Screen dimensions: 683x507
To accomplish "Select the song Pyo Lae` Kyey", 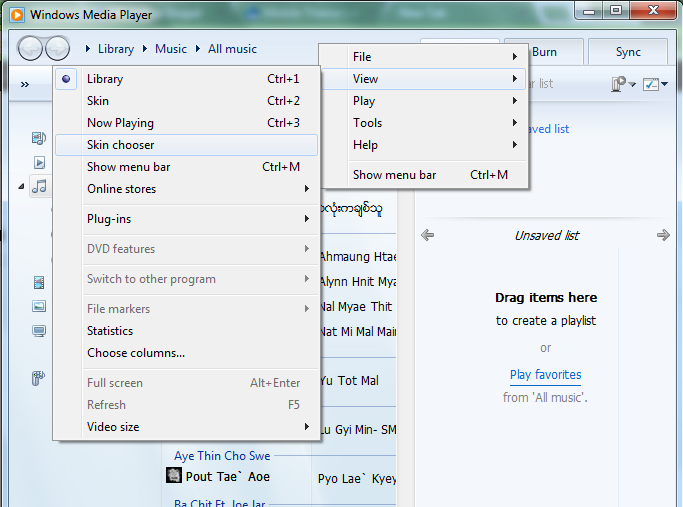I will click(357, 478).
